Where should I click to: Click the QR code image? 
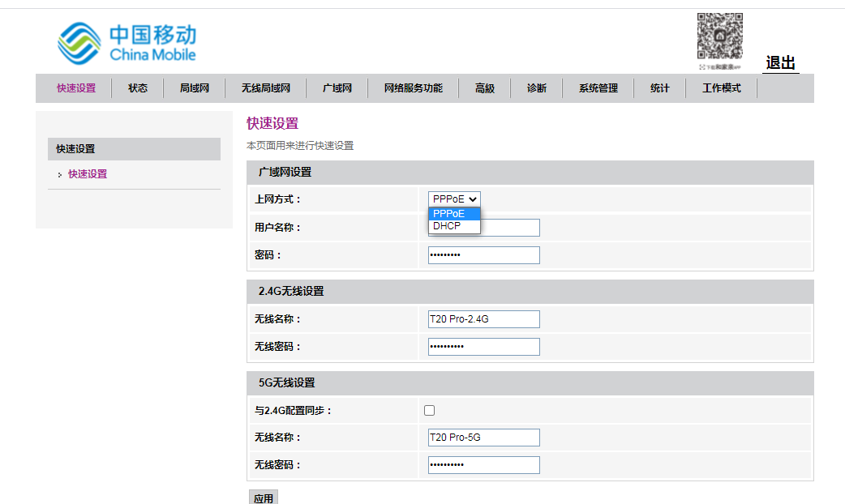(720, 36)
